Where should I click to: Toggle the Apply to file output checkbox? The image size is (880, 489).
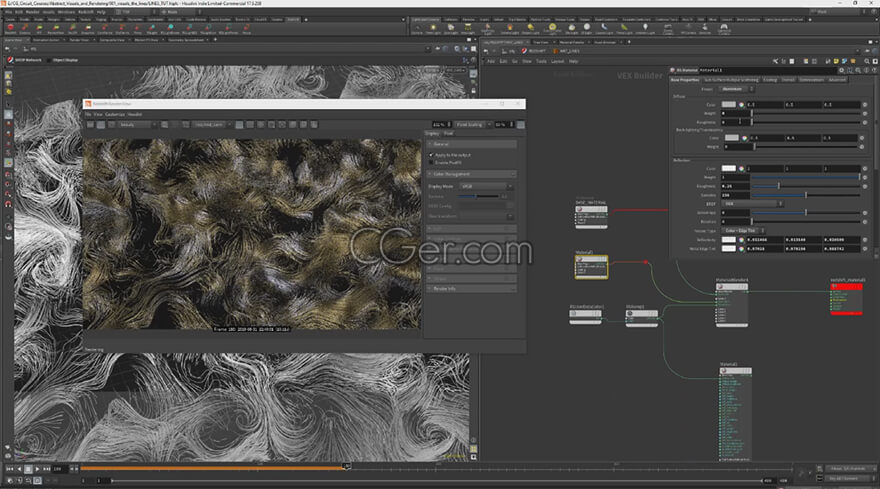click(x=432, y=155)
